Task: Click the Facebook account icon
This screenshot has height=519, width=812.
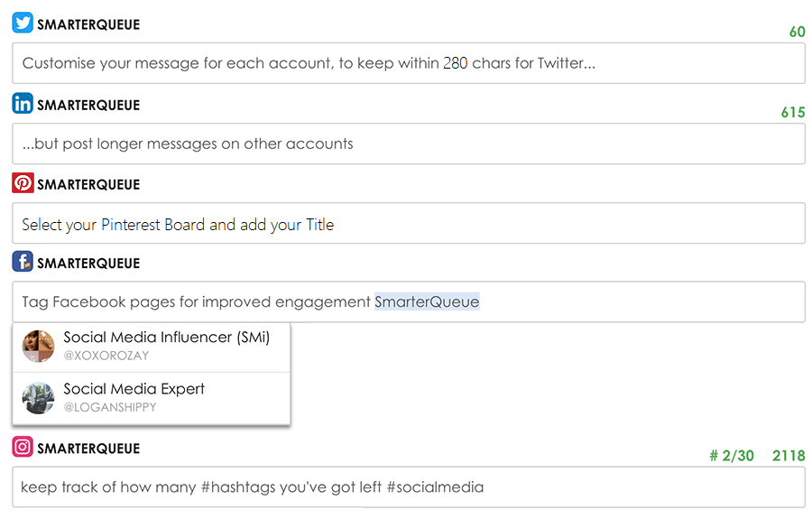Action: point(23,262)
